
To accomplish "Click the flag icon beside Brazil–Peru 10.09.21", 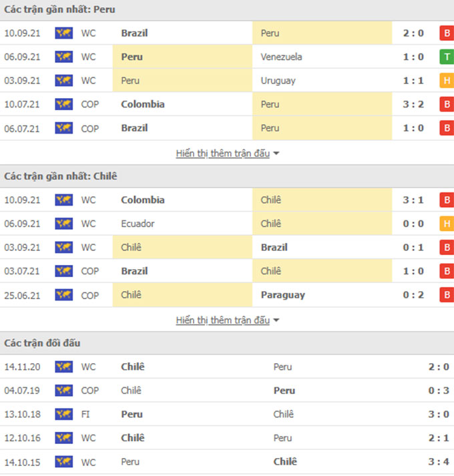I will tap(64, 33).
